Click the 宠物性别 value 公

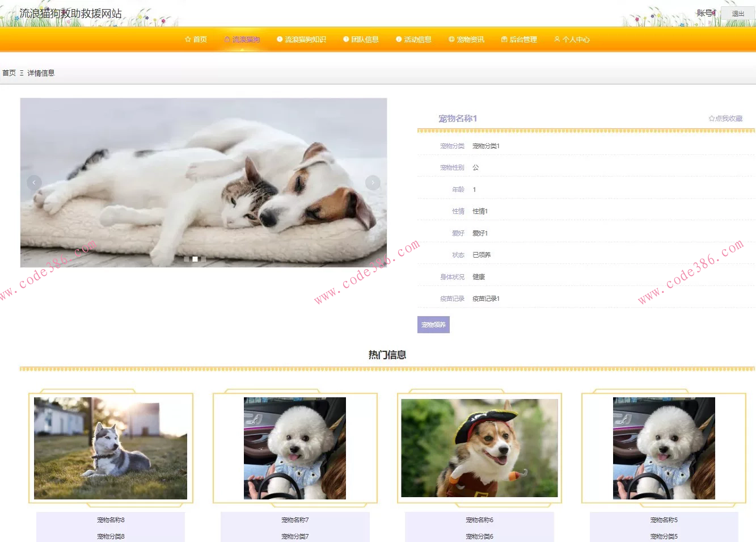pyautogui.click(x=476, y=167)
